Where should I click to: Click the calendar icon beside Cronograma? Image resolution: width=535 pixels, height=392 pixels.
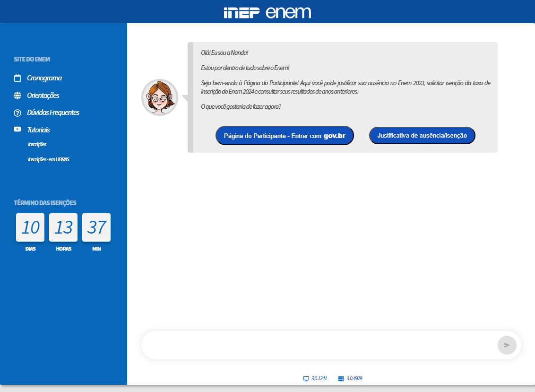tap(17, 78)
